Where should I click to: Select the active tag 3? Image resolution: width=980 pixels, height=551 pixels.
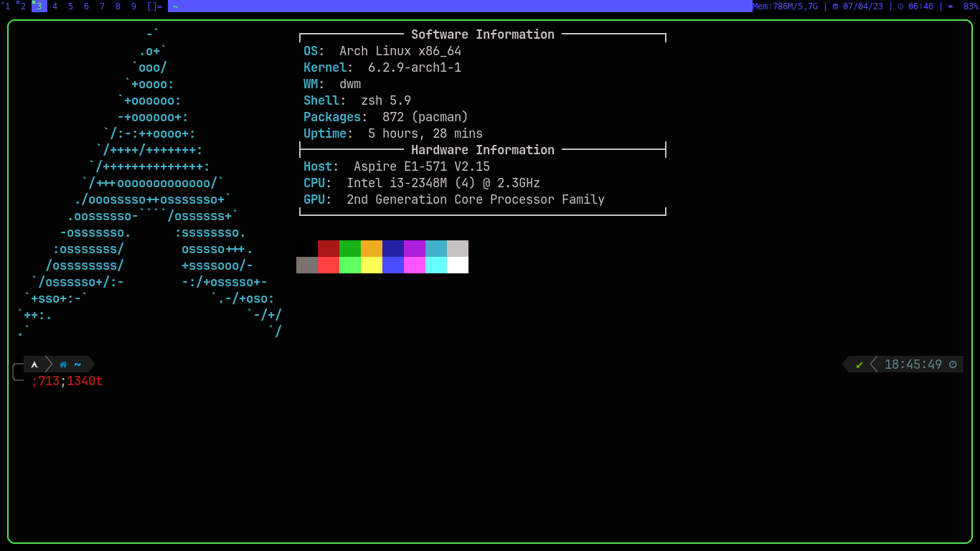(x=39, y=6)
